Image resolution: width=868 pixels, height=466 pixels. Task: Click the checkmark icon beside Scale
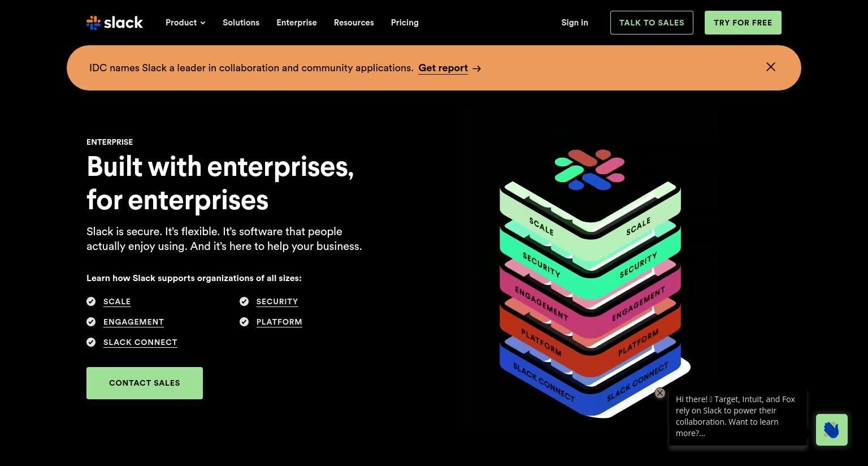click(x=91, y=301)
